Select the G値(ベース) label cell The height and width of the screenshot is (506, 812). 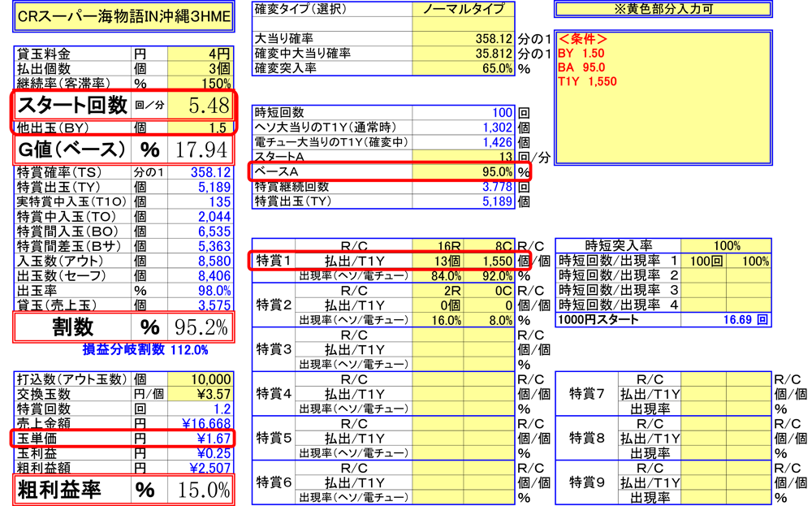coord(72,149)
